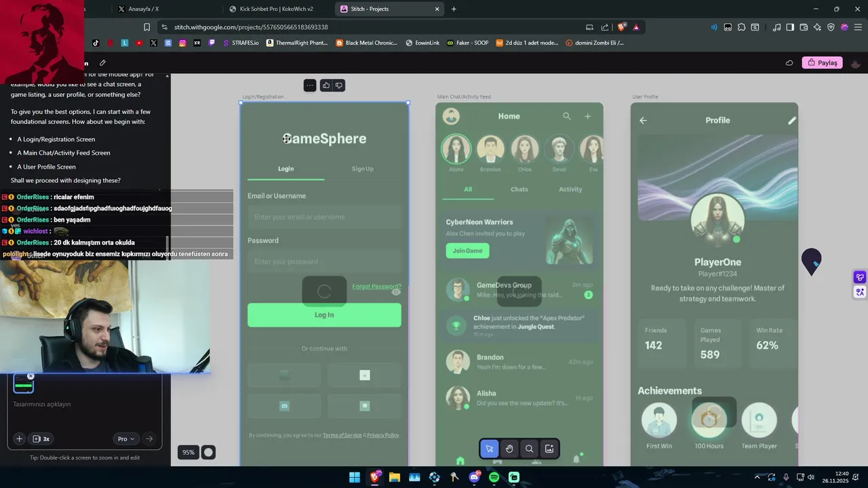The image size is (868, 488).
Task: Select the cursor tool in canvas toolbar
Action: (490, 449)
